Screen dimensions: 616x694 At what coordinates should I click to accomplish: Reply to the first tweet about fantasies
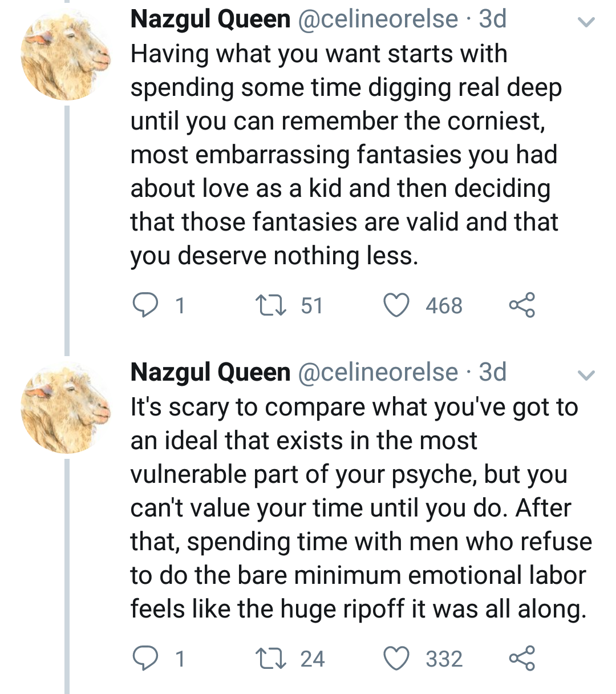tap(145, 305)
